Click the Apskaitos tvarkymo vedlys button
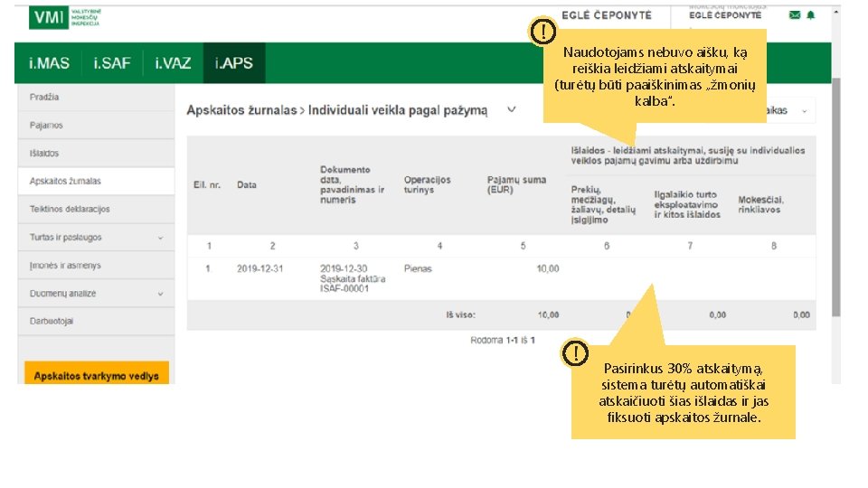 pos(97,373)
